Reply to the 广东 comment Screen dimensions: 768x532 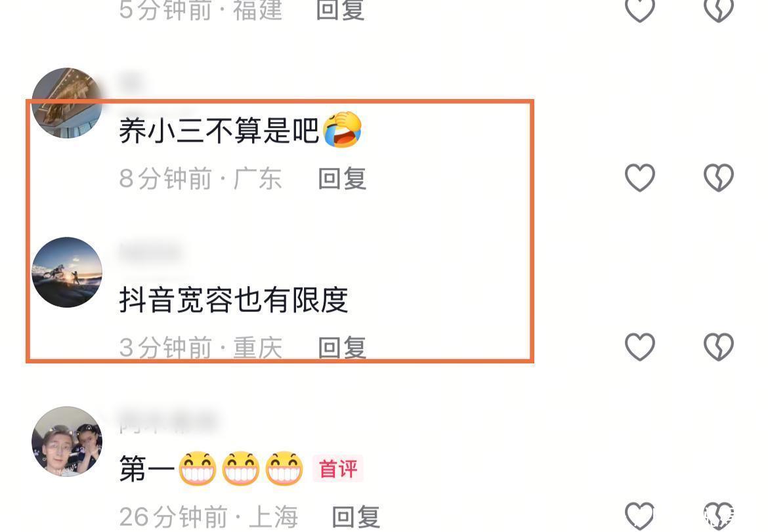click(342, 178)
